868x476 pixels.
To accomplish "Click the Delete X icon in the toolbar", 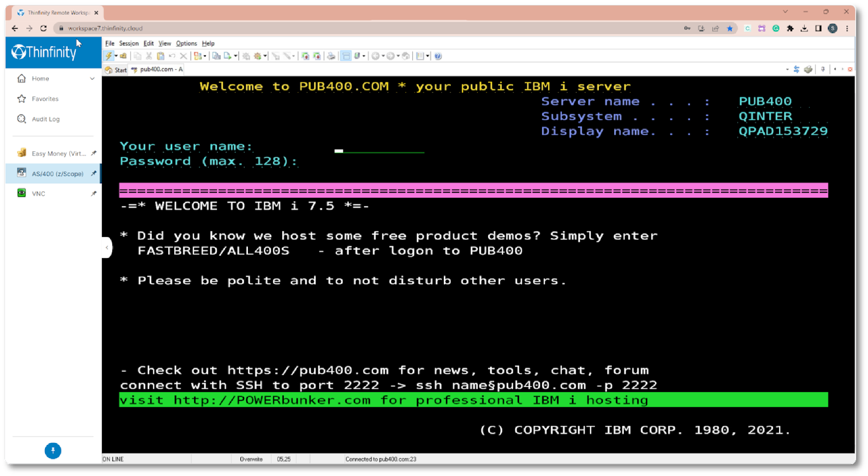I will (x=183, y=56).
